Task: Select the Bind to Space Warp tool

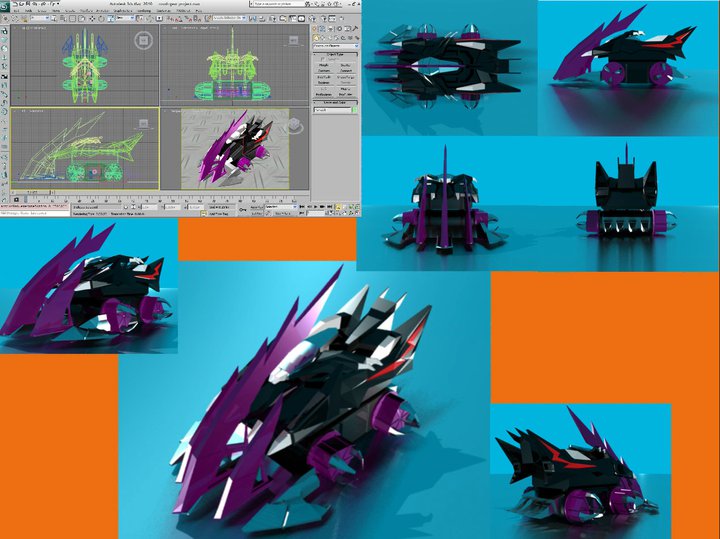Action: point(24,18)
